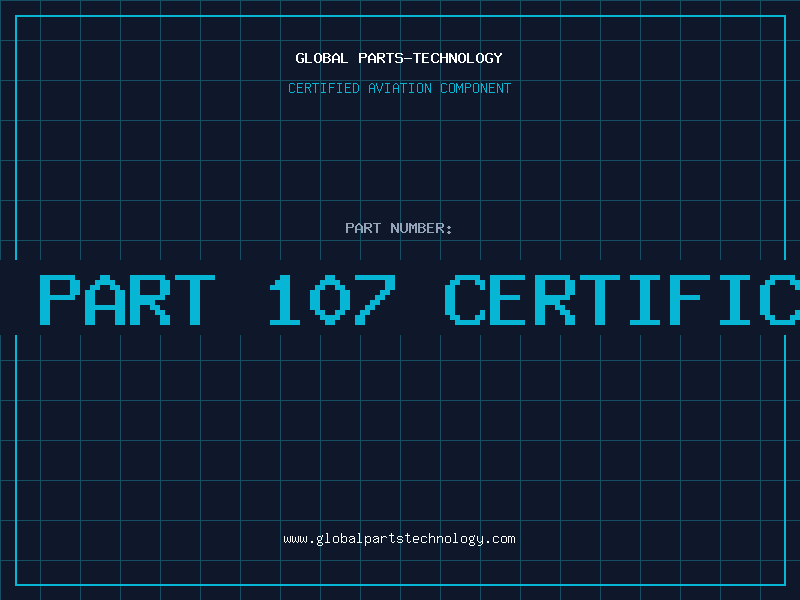The image size is (800, 600).
Task: Select the word CERTIFIED in the subtitle
Action: coord(323,88)
